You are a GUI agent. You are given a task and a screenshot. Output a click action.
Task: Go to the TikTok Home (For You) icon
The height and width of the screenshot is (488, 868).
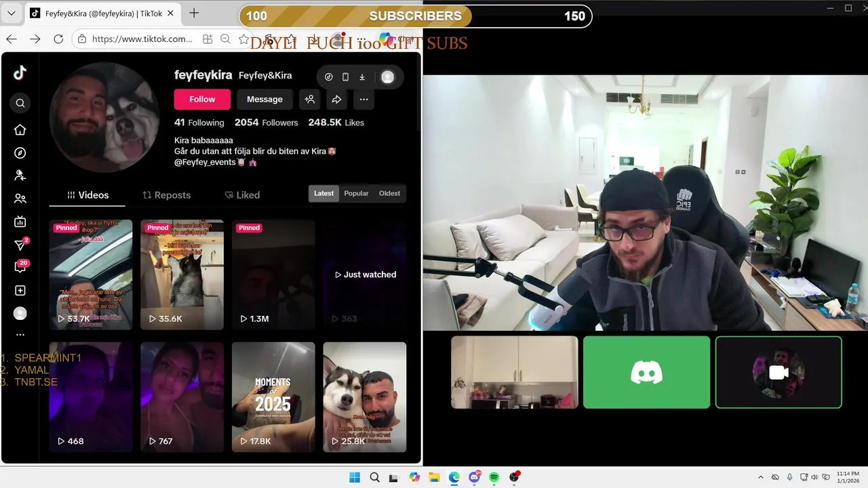(x=20, y=130)
